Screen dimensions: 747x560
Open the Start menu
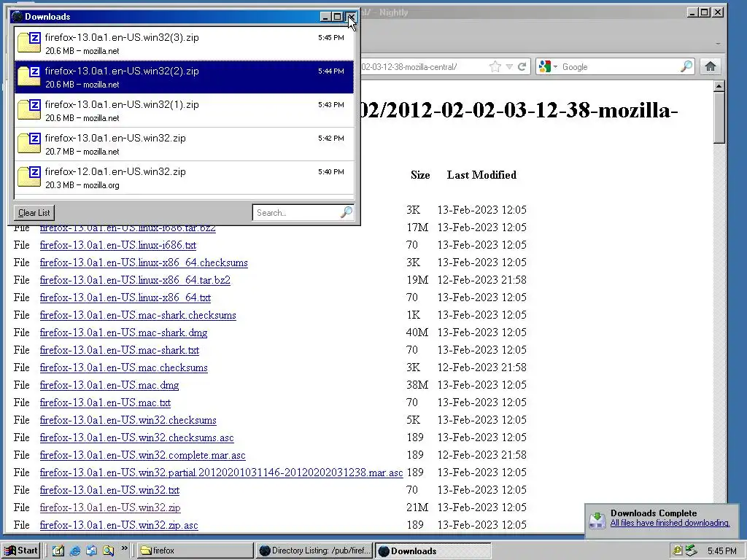pyautogui.click(x=21, y=551)
